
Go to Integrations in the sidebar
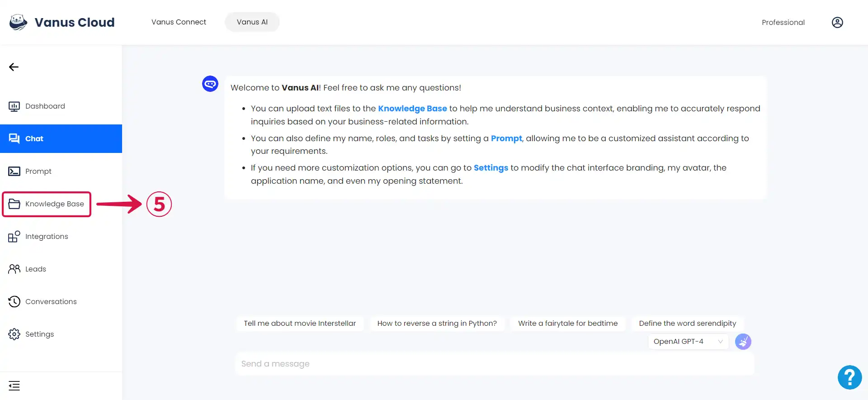pos(61,236)
